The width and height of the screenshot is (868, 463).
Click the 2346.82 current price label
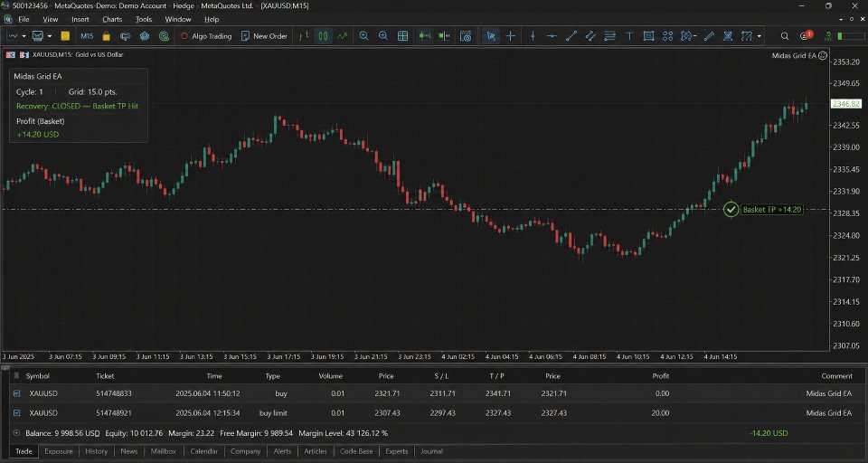point(846,104)
